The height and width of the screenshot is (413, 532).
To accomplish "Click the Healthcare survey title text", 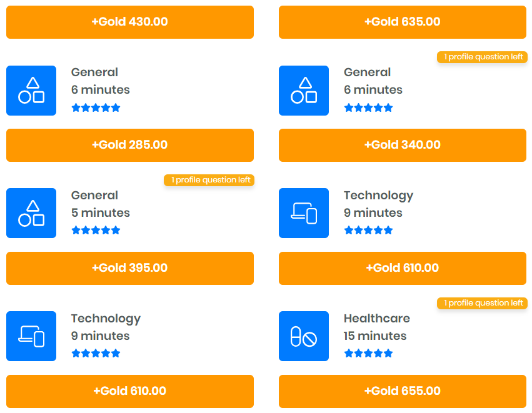I will click(376, 319).
